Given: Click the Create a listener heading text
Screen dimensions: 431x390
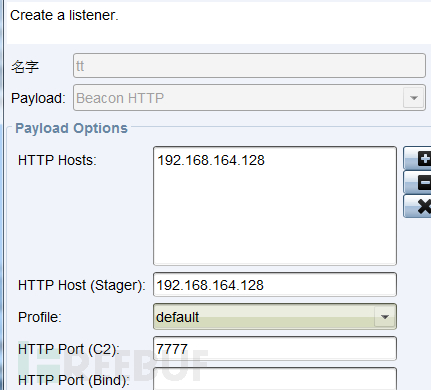Looking at the screenshot, I should click(64, 15).
